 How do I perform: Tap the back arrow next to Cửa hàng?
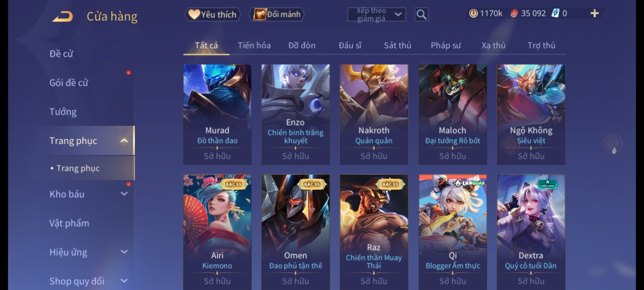pyautogui.click(x=63, y=16)
